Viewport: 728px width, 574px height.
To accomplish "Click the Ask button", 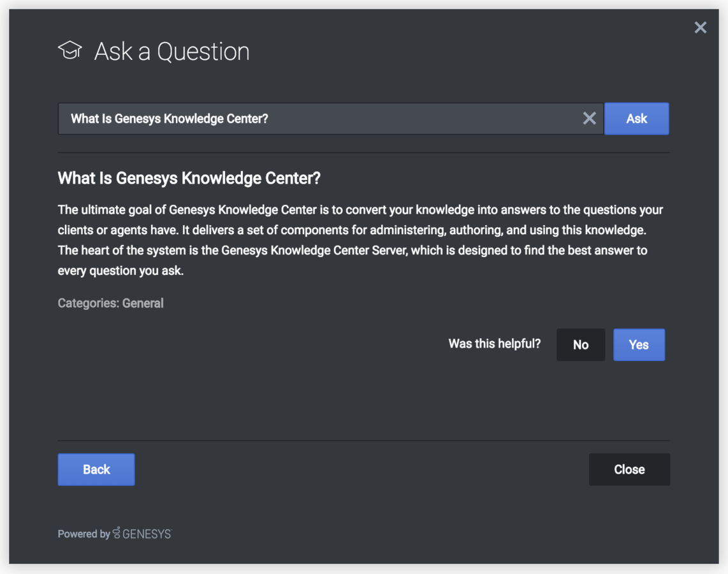I will click(637, 119).
